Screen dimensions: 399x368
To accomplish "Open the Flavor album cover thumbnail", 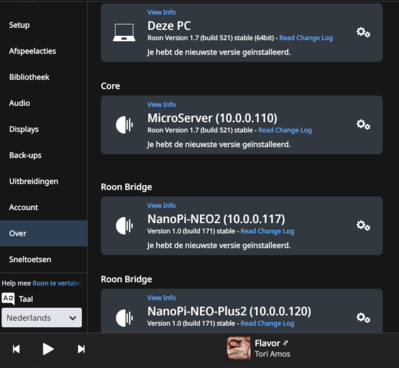I will pyautogui.click(x=239, y=348).
